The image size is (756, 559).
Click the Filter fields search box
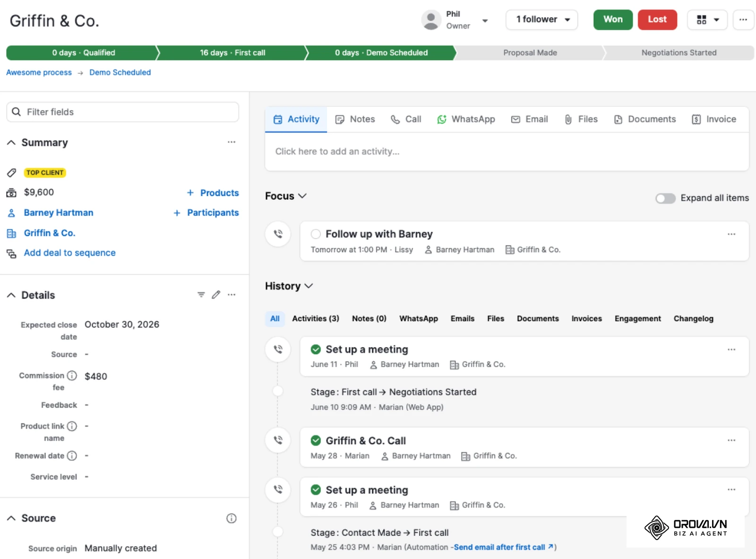tap(122, 112)
